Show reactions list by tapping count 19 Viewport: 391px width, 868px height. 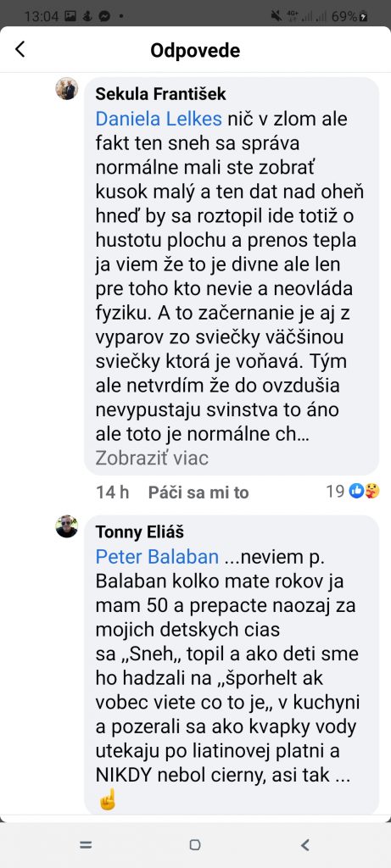point(335,491)
